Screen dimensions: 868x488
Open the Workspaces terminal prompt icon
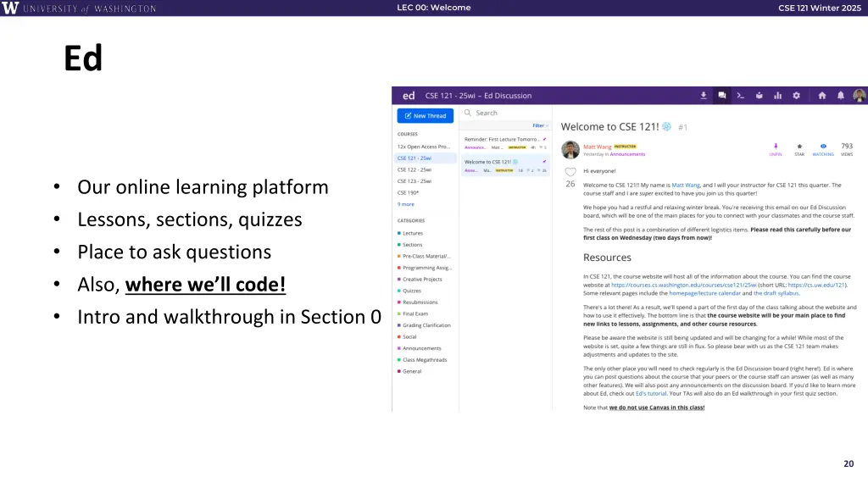(740, 96)
